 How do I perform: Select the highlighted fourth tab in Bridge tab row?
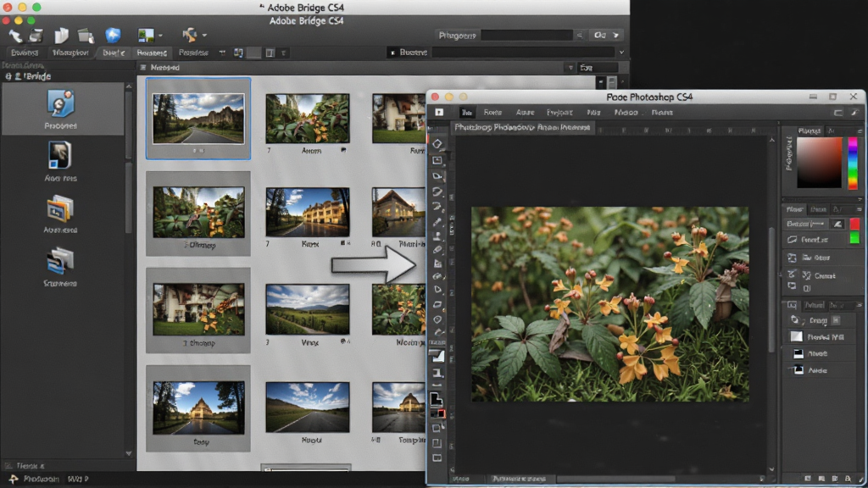(152, 53)
